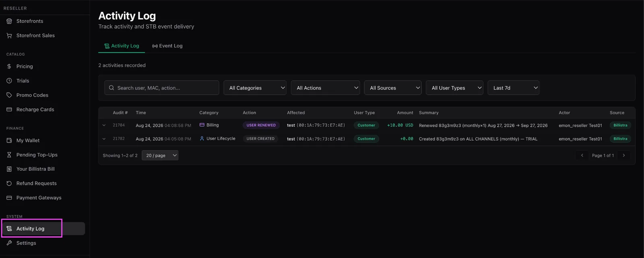Expand audit row 21782
The width and height of the screenshot is (644, 258).
point(104,139)
